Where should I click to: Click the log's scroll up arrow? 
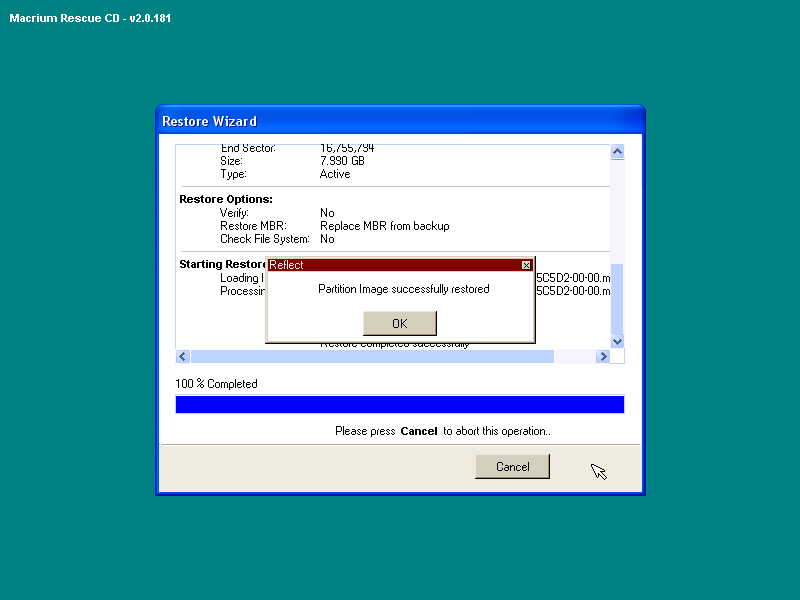click(617, 152)
